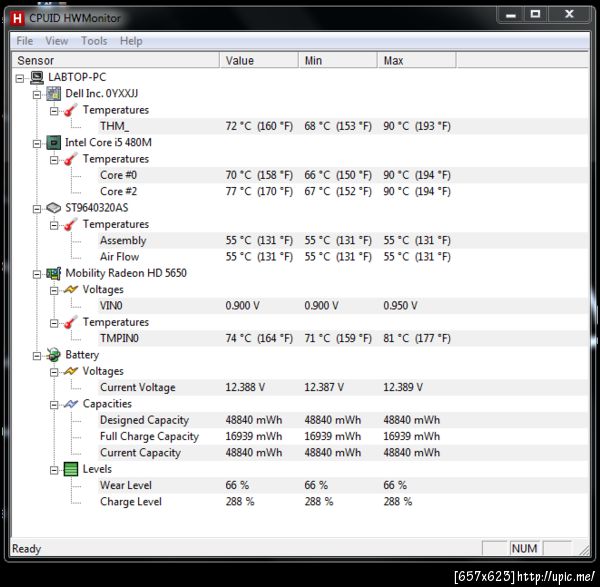Viewport: 600px width, 587px height.
Task: Collapse the ST9640320AS drive node
Action: tap(37, 209)
